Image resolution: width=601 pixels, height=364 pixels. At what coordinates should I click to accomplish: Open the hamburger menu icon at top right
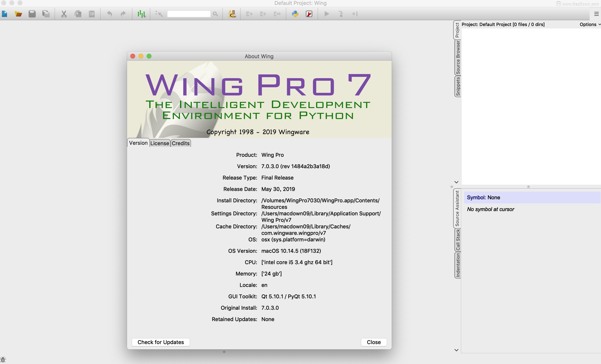point(596,14)
